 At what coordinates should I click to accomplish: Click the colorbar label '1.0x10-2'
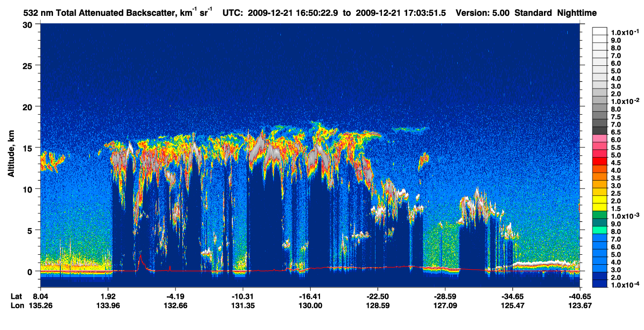click(625, 101)
